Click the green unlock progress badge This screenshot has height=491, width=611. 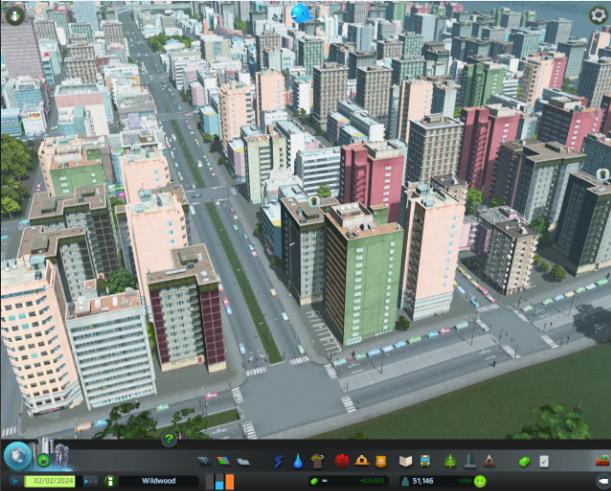[x=44, y=461]
